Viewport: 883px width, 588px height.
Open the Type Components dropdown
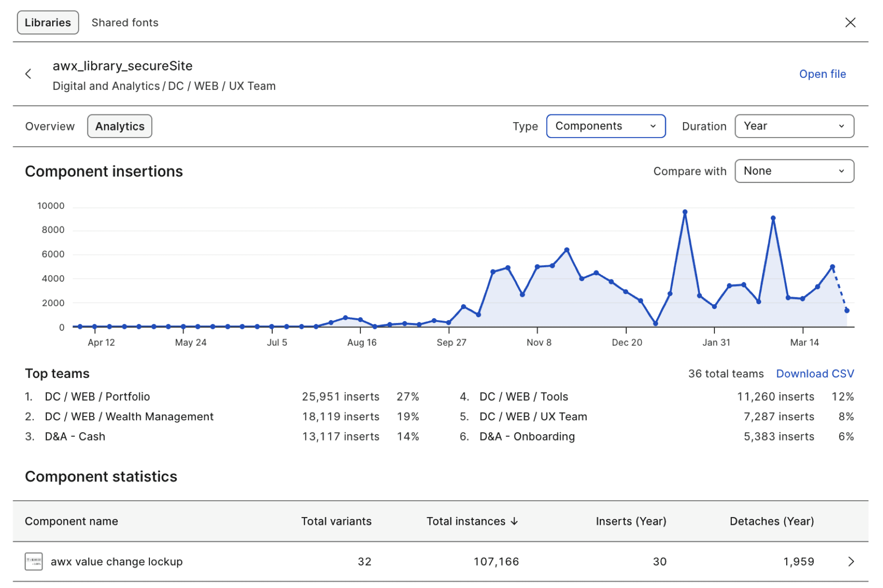point(606,126)
